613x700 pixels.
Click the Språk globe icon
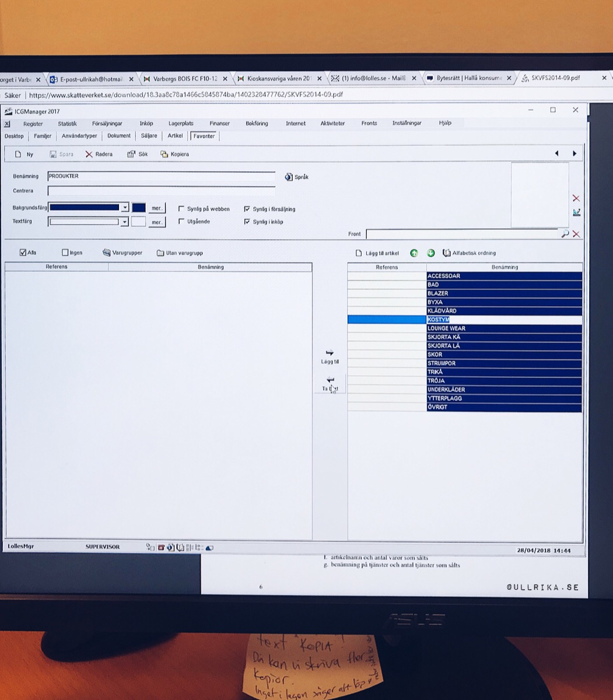tap(289, 177)
